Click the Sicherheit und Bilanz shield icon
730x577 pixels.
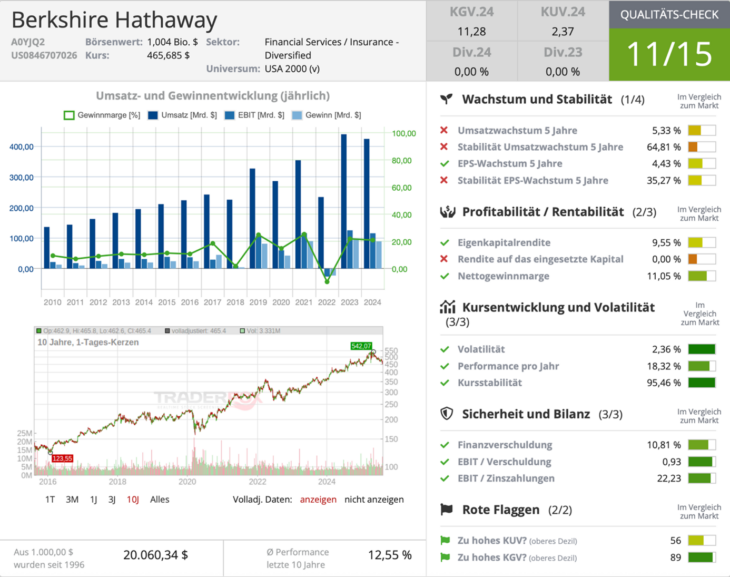click(x=447, y=414)
